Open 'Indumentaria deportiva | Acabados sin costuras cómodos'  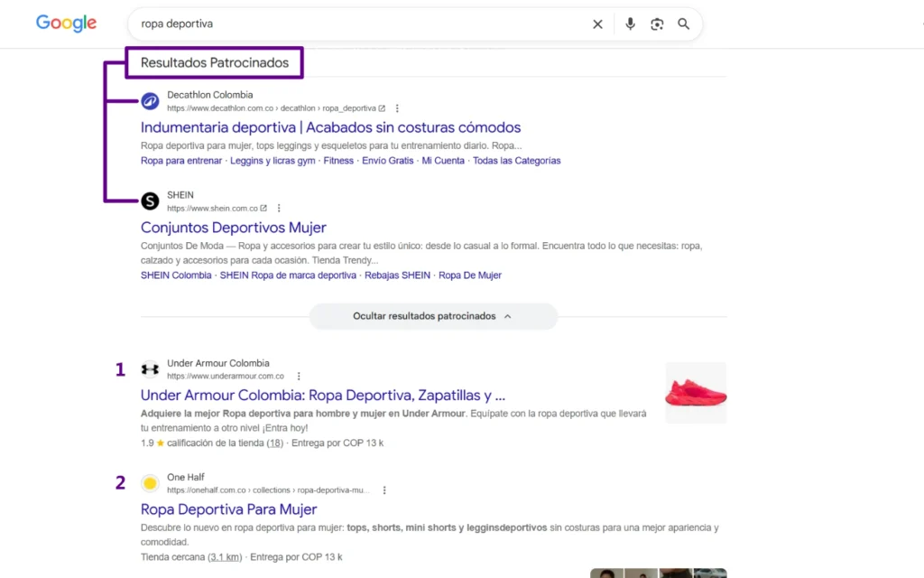pyautogui.click(x=330, y=127)
